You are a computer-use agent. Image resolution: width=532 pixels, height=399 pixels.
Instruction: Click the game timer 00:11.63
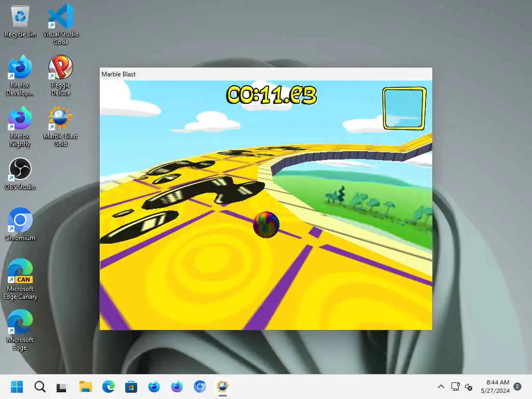[271, 95]
